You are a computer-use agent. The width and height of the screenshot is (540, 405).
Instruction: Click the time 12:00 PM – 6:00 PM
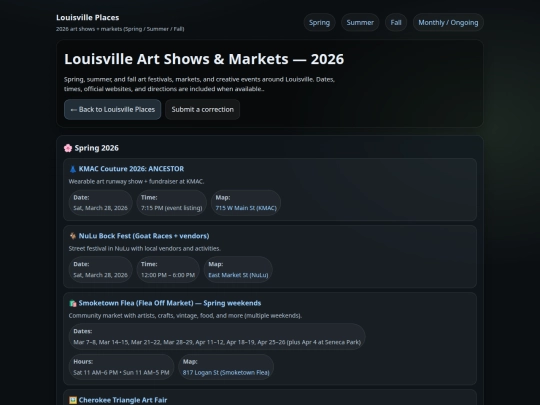point(168,275)
